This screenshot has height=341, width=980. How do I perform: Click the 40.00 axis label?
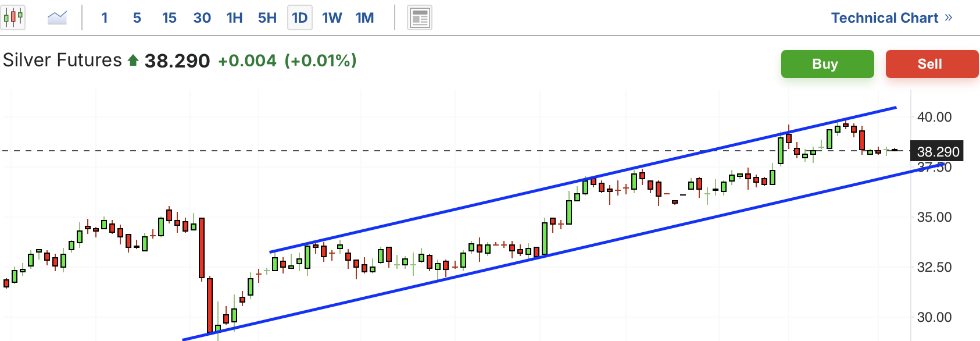[934, 117]
